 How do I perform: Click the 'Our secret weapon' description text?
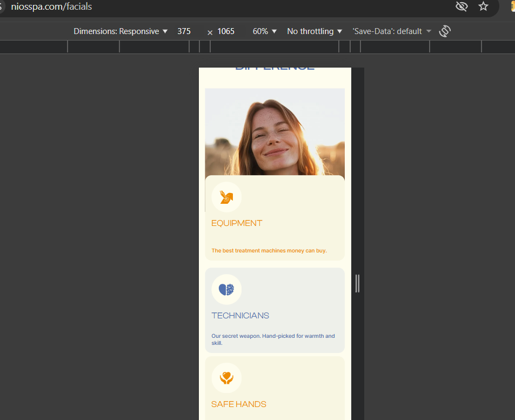click(273, 339)
